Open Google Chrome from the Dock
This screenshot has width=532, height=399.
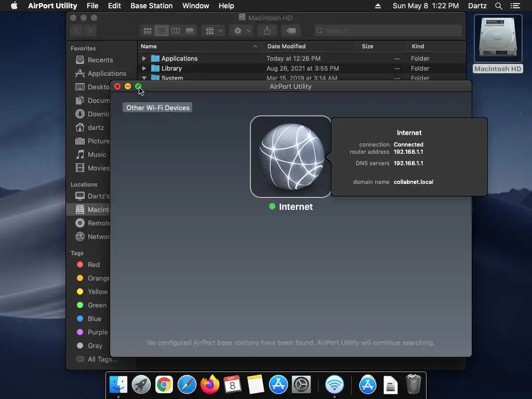[164, 384]
